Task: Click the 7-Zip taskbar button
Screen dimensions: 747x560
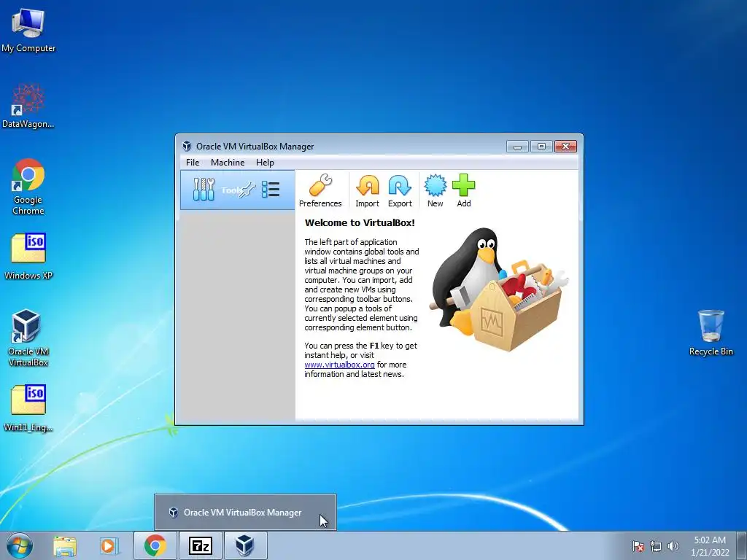Action: (x=200, y=545)
